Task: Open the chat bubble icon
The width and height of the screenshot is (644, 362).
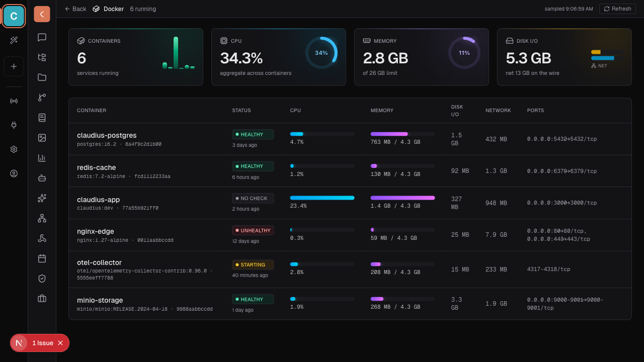Action: [42, 37]
